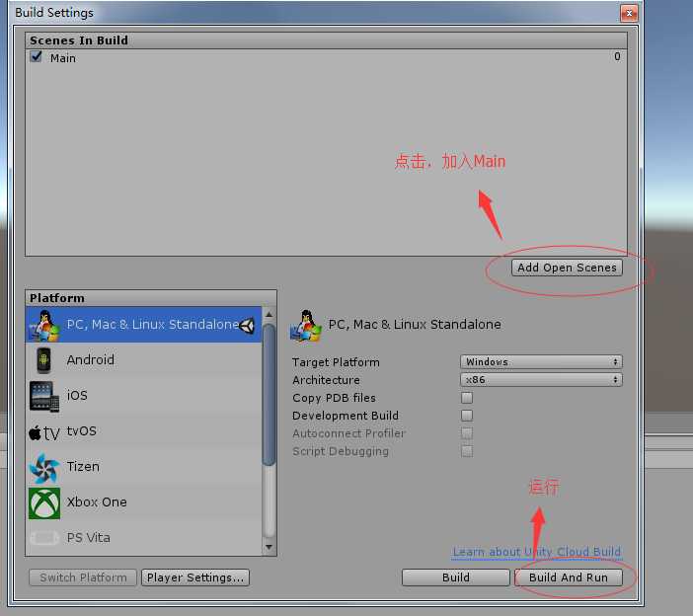The image size is (693, 616).
Task: Open the Architecture x86 dropdown
Action: pyautogui.click(x=541, y=380)
